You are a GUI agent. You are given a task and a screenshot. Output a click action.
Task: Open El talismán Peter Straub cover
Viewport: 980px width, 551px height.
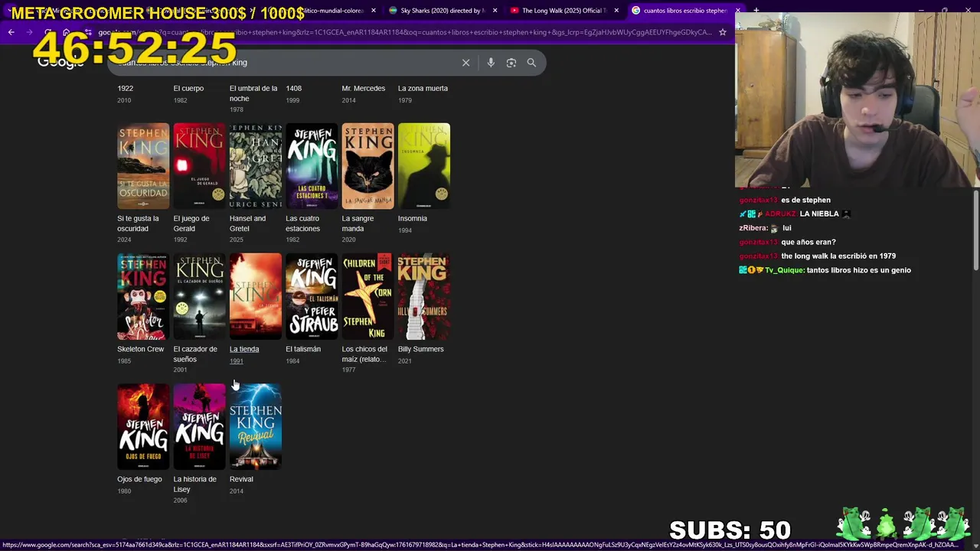(x=312, y=296)
